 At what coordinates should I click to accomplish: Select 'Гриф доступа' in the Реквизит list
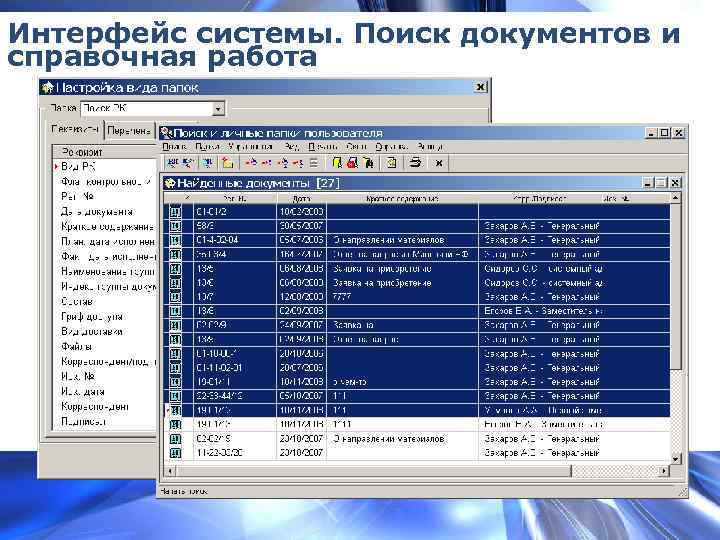pos(92,317)
